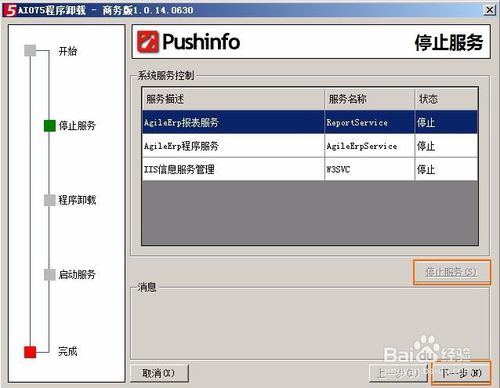Select the 程序卸载 step label

tap(77, 200)
